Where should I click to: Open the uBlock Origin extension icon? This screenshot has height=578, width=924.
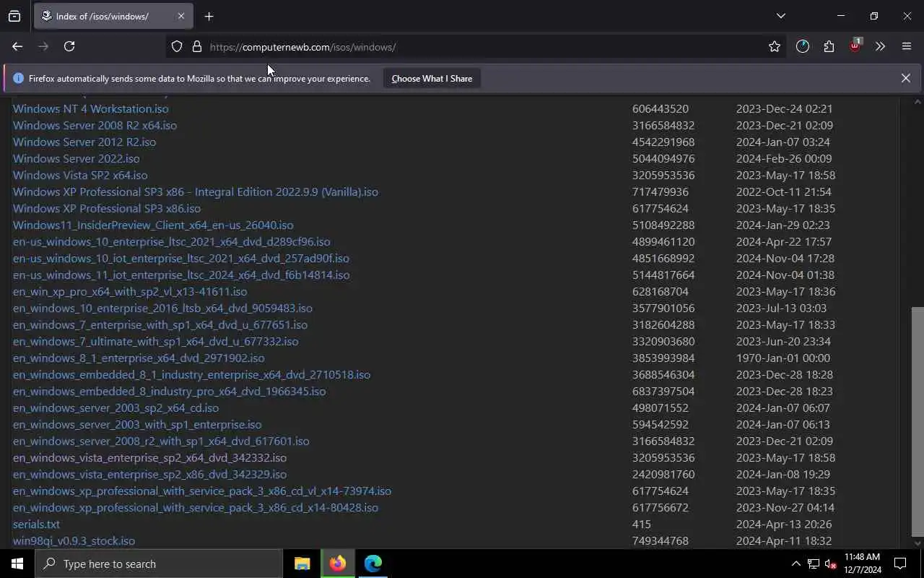point(855,46)
